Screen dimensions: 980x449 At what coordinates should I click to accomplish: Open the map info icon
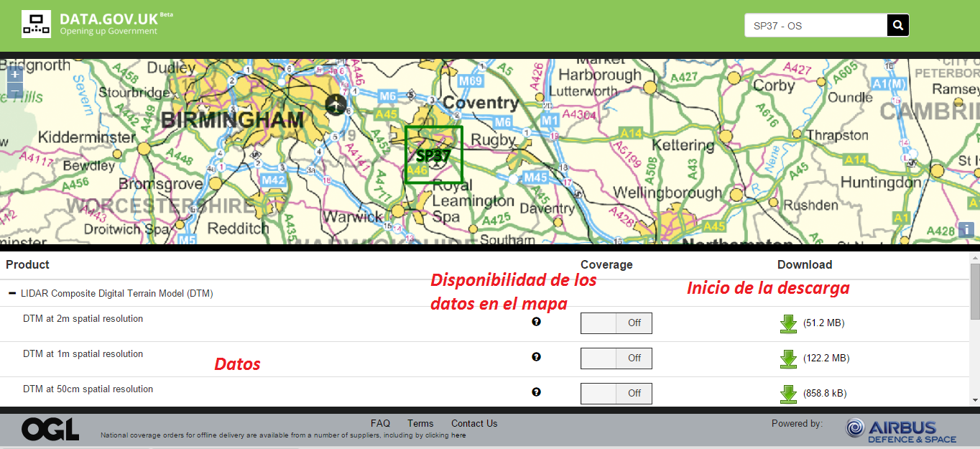tap(966, 230)
